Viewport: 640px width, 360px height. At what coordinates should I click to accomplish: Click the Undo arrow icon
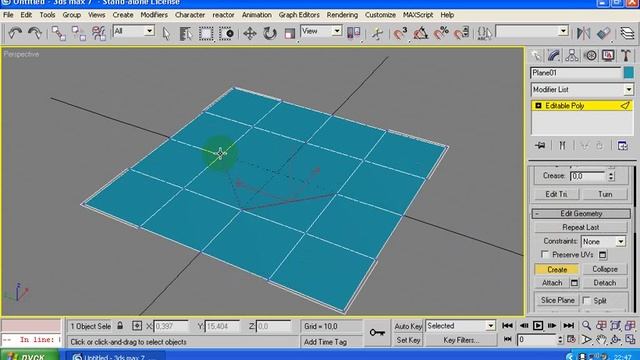[x=15, y=33]
